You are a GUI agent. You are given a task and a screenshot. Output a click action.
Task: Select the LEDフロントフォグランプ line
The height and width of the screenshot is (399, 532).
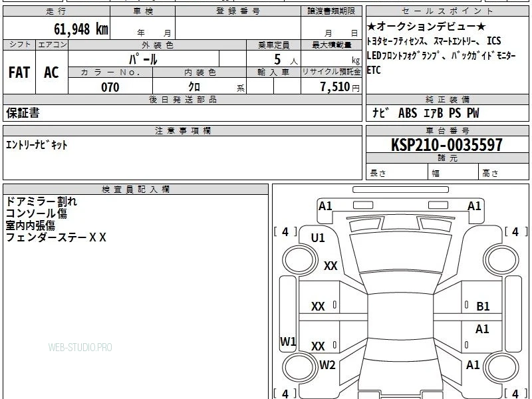441,55
